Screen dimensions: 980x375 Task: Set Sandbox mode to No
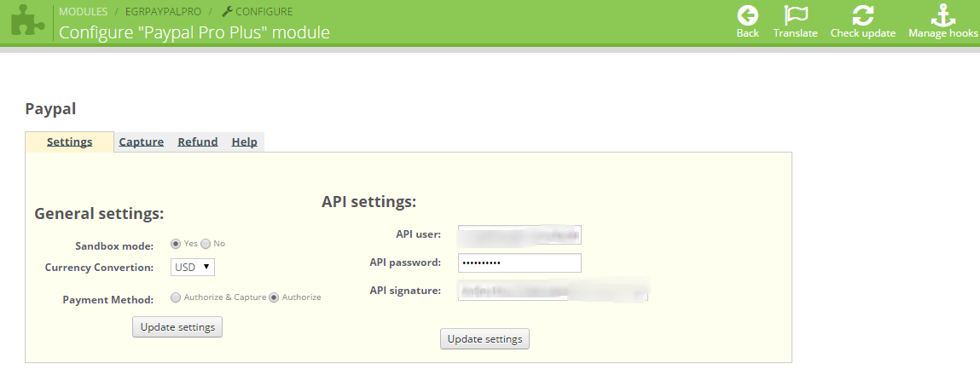click(205, 244)
